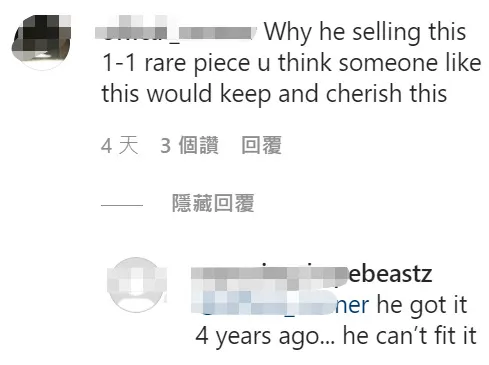The image size is (489, 365).
Task: Click the blue mention link ending in 'ner'
Action: [x=280, y=304]
